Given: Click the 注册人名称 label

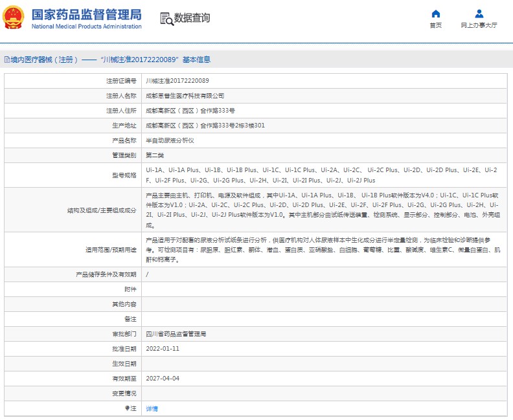Looking at the screenshot, I should click(121, 96).
